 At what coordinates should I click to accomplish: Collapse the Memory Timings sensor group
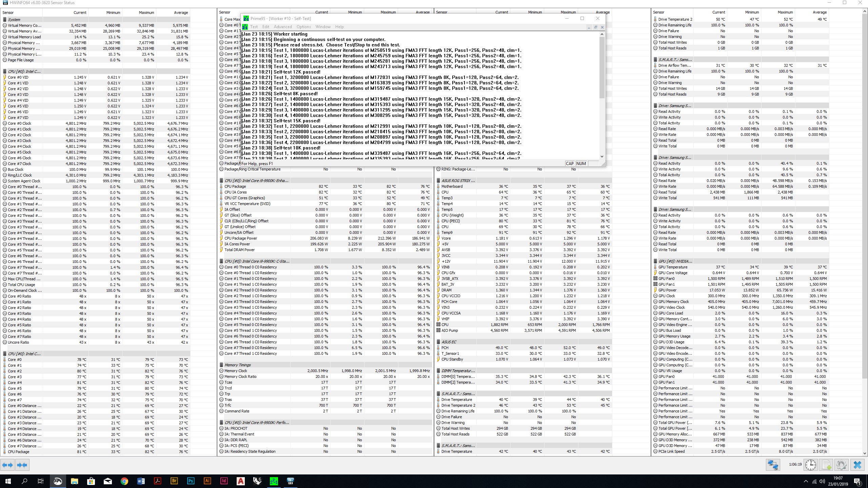(x=237, y=365)
